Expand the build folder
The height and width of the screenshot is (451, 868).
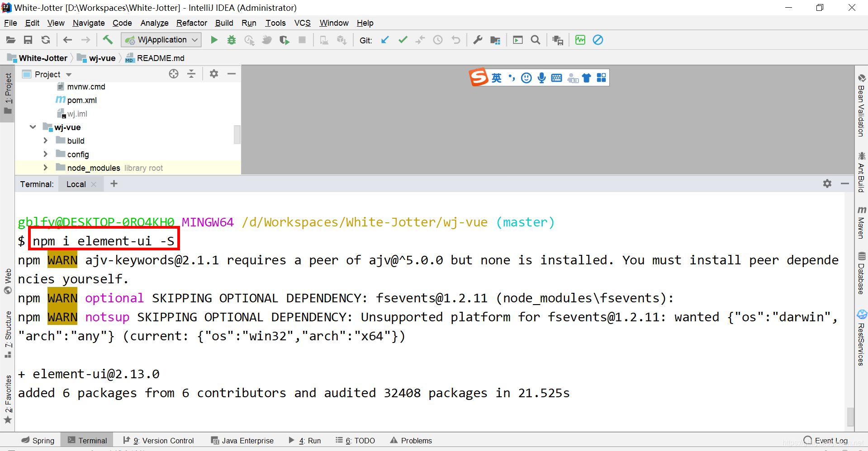45,141
